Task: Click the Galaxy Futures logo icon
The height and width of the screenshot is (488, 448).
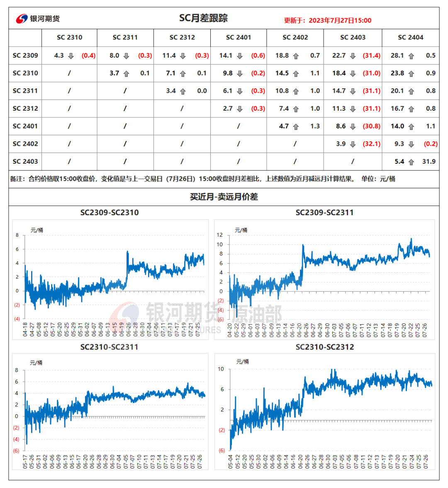Action: click(22, 19)
